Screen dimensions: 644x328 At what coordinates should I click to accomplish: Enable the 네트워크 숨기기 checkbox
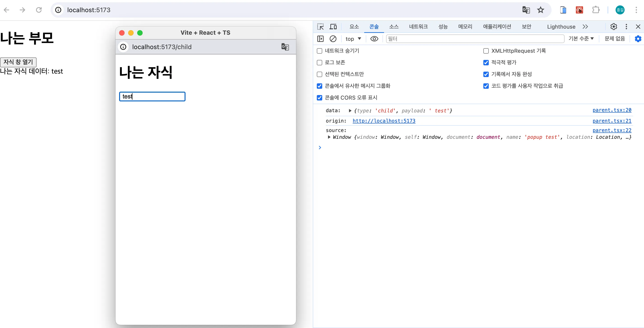[x=320, y=51]
